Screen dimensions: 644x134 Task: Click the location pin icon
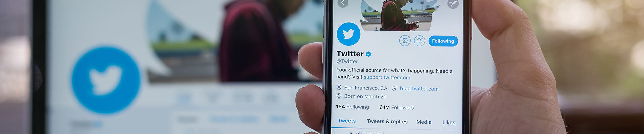pos(339,88)
